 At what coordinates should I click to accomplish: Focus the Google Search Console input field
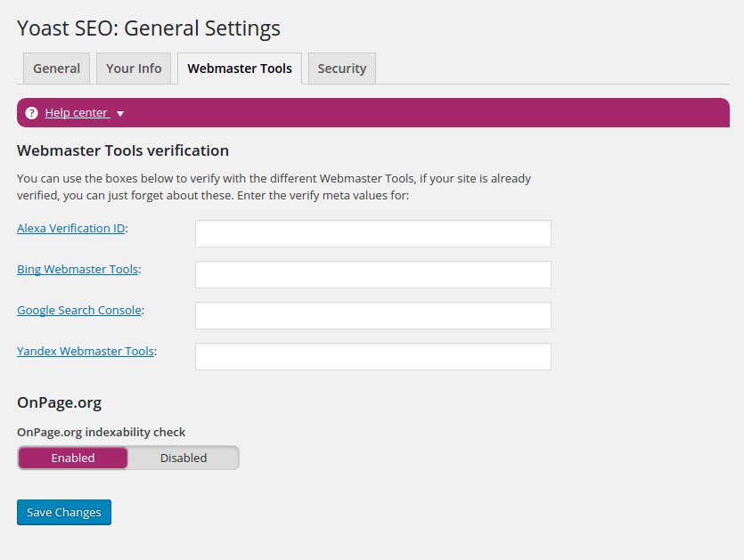pos(373,315)
